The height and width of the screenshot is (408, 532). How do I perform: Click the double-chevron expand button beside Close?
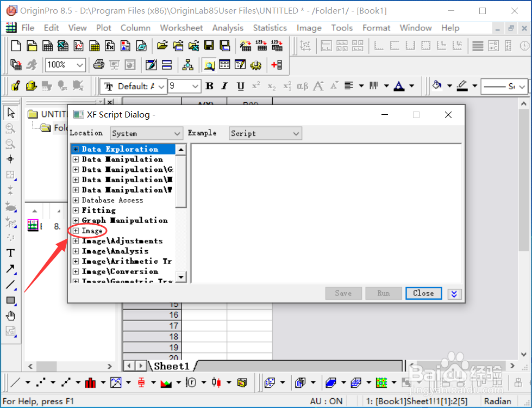454,294
